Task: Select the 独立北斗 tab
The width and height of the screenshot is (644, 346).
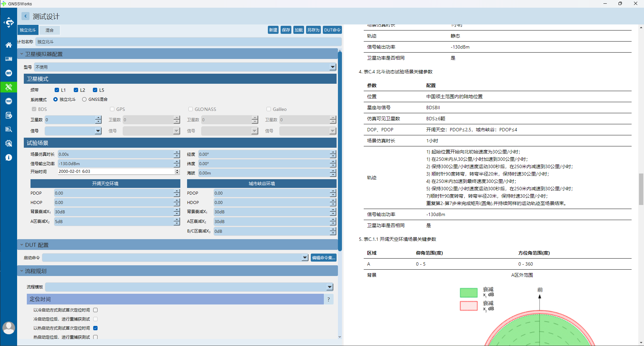Action: point(28,30)
